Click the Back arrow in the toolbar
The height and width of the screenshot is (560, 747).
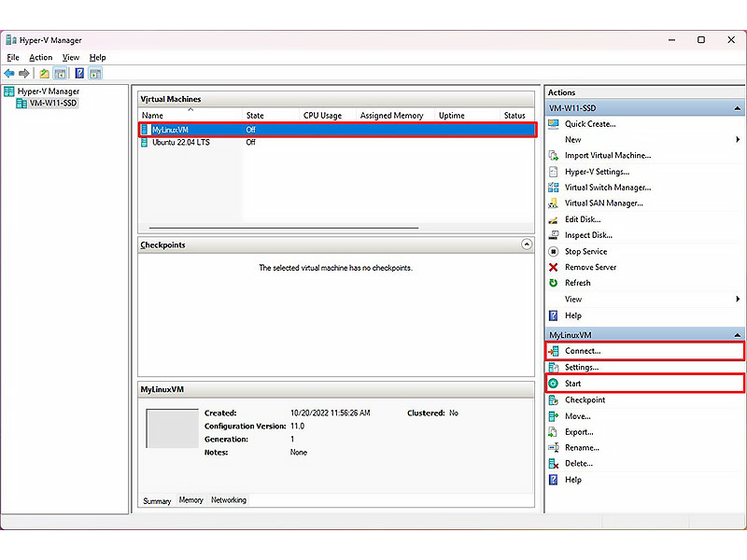point(9,74)
